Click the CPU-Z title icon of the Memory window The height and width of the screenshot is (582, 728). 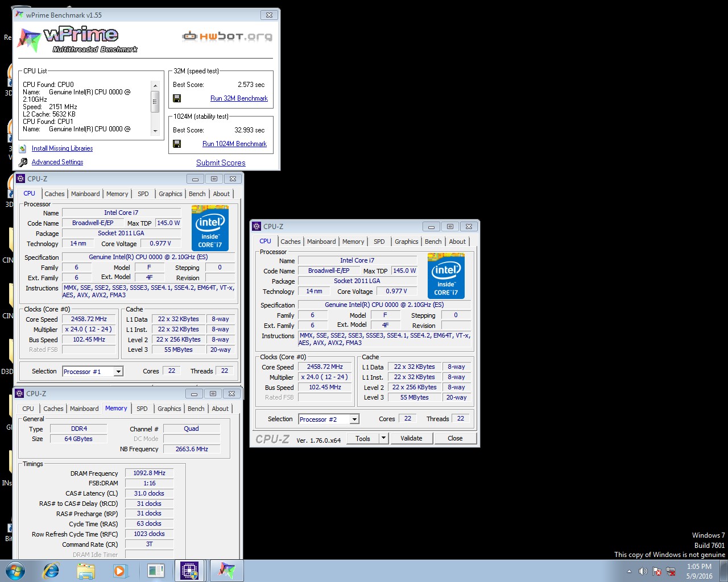coord(20,393)
